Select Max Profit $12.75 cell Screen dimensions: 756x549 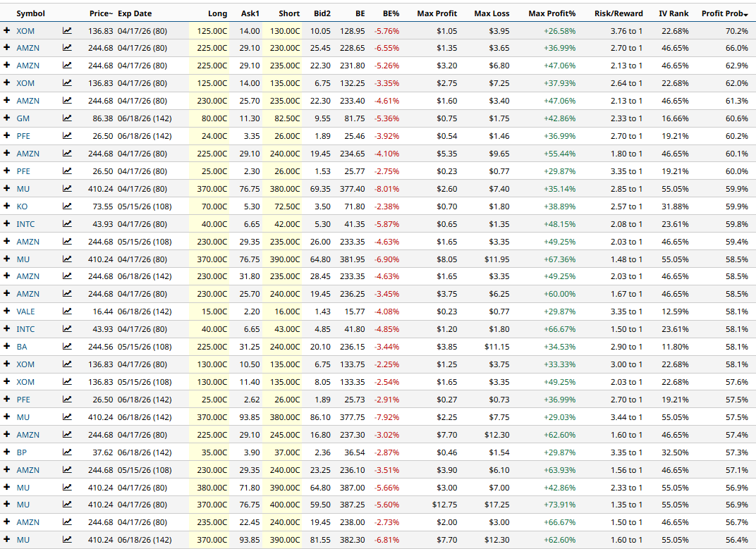click(x=444, y=505)
